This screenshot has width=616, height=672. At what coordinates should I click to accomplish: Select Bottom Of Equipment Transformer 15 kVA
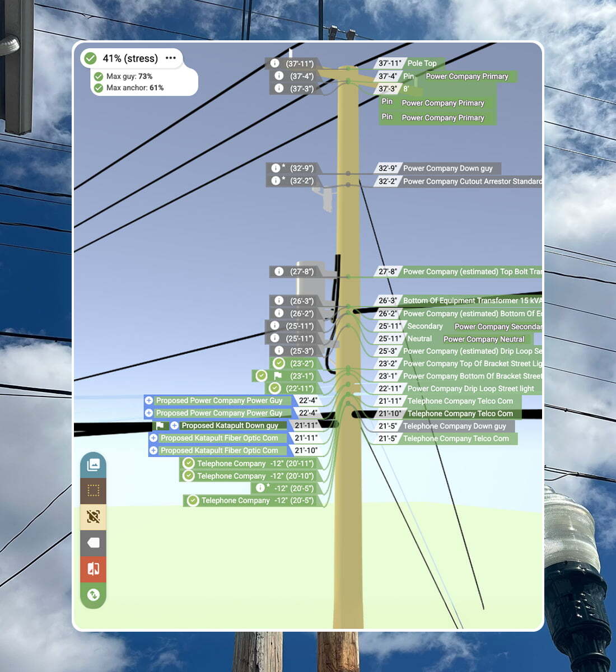[473, 301]
